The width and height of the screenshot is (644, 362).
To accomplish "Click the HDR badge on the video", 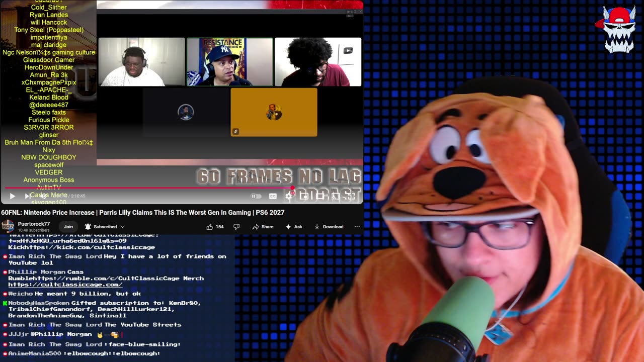I will click(x=350, y=16).
